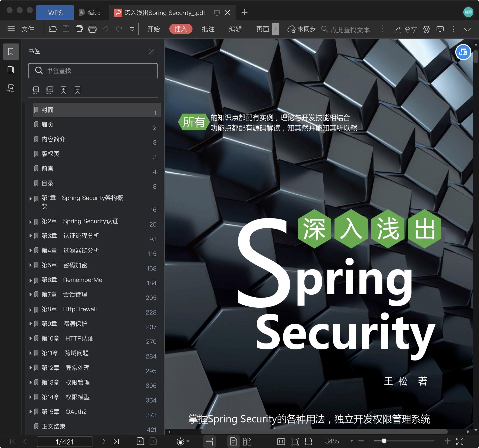Click the add bookmark icon

[63, 90]
